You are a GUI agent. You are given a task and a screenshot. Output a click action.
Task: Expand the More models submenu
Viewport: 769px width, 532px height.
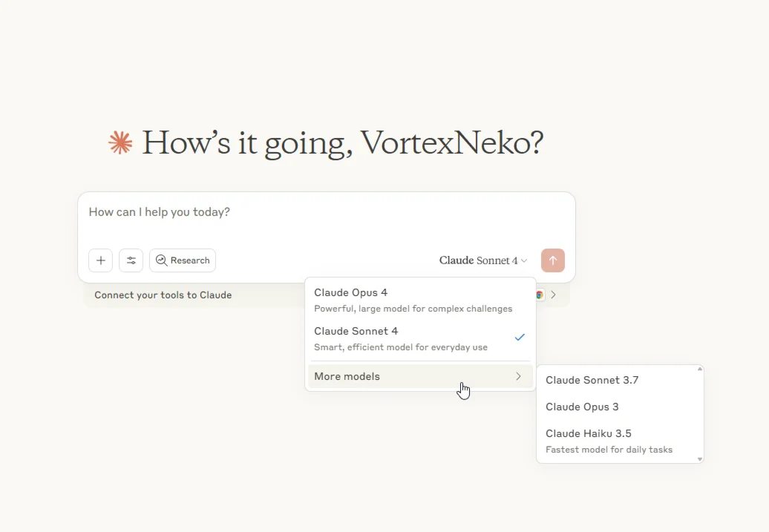420,376
